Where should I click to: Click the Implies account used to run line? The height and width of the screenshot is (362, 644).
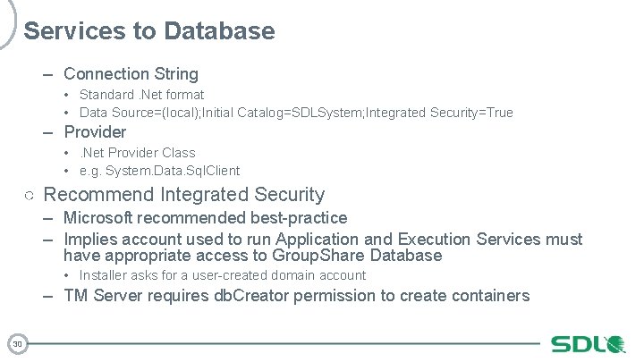[322, 240]
